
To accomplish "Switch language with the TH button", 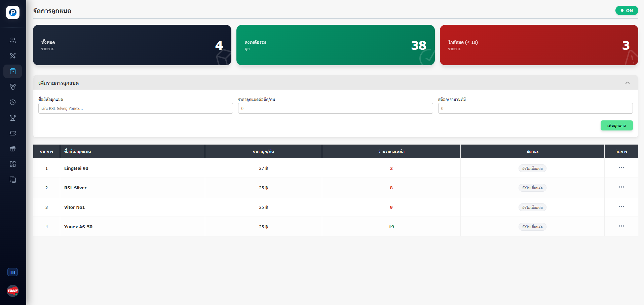I will (x=13, y=272).
